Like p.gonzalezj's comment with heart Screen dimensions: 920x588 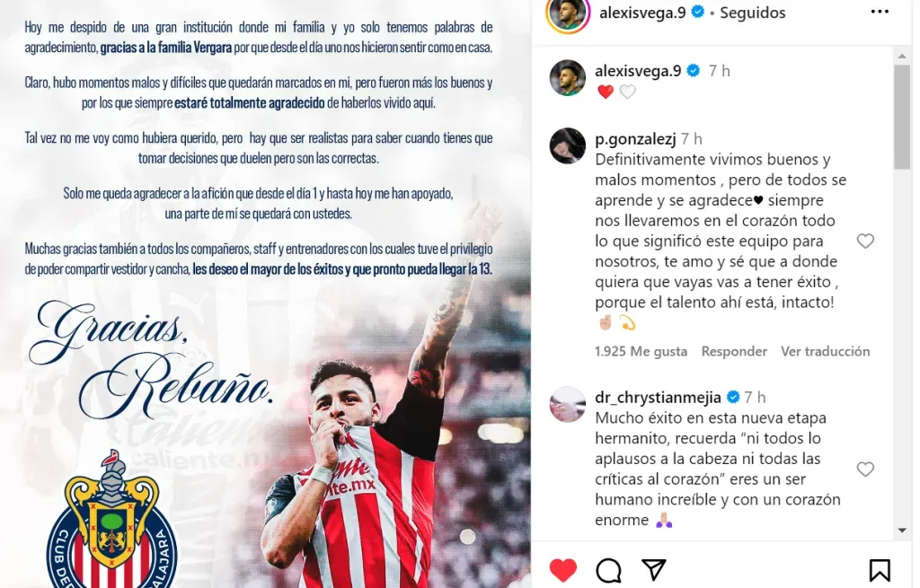[865, 241]
